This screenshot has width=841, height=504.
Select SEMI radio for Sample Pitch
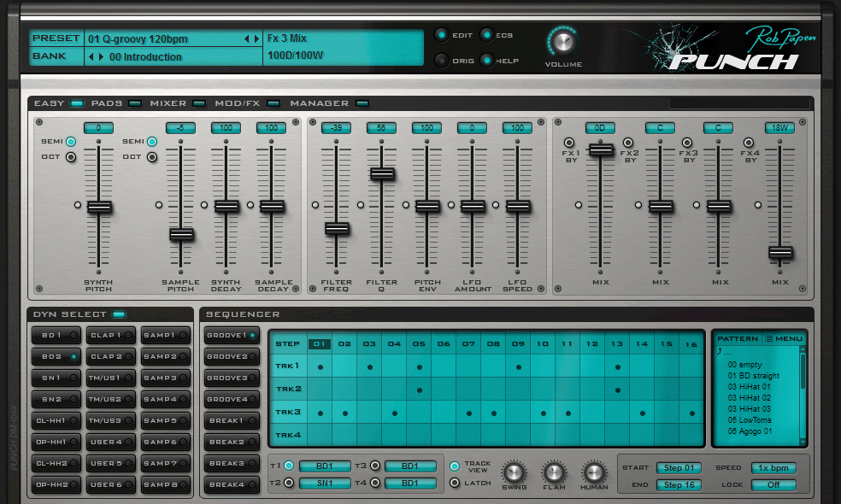[x=152, y=142]
